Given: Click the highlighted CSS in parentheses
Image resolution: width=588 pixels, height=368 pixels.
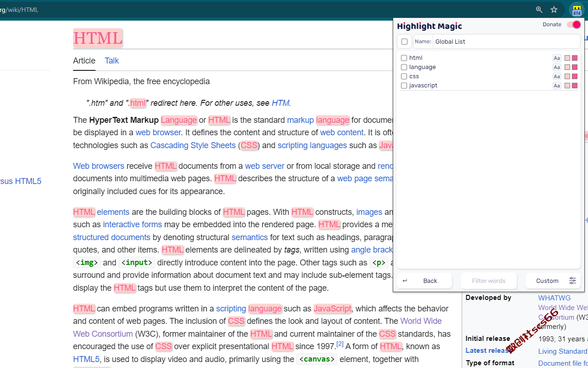Looking at the screenshot, I should tap(249, 145).
